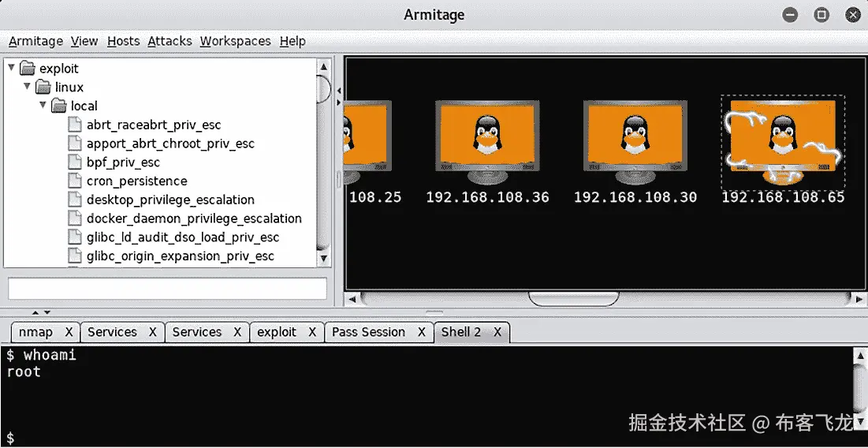Select the cron_persistence module
The height and width of the screenshot is (448, 868).
(136, 181)
